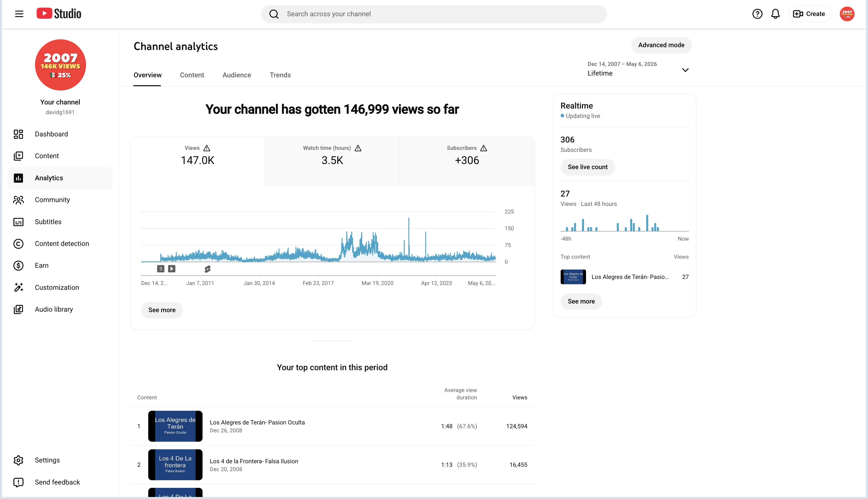Open the hamburger navigation menu
The width and height of the screenshot is (868, 499).
click(19, 14)
